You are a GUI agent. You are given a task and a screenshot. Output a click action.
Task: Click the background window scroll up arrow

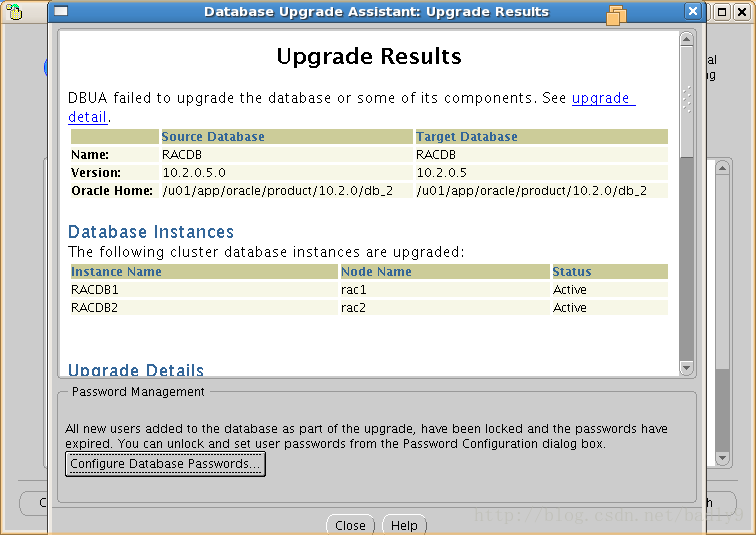(722, 168)
